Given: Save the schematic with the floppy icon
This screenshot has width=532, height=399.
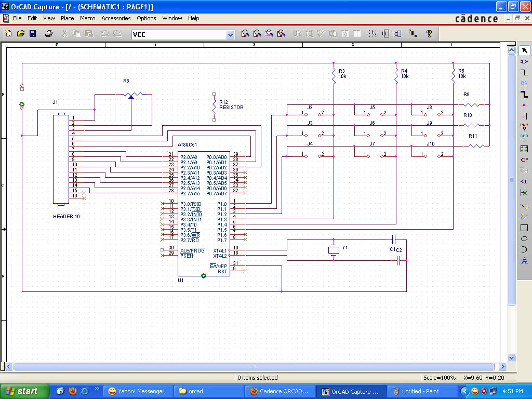Looking at the screenshot, I should pos(33,34).
